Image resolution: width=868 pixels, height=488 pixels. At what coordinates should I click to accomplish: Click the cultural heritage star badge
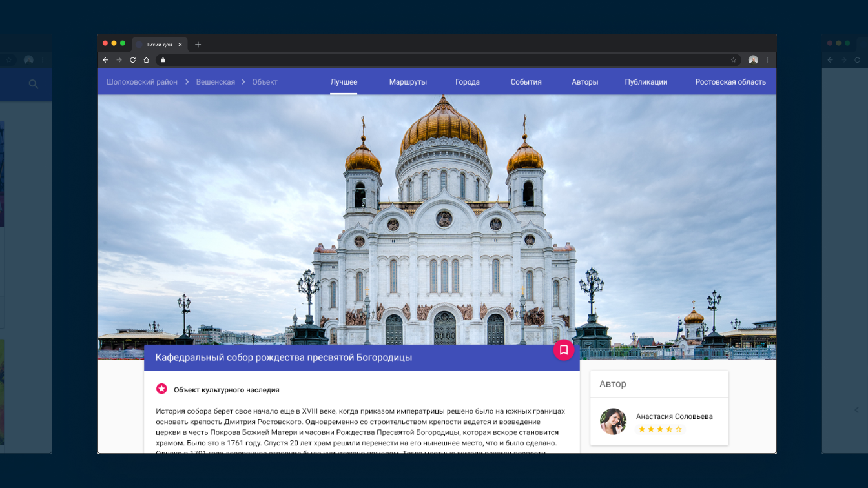[161, 389]
